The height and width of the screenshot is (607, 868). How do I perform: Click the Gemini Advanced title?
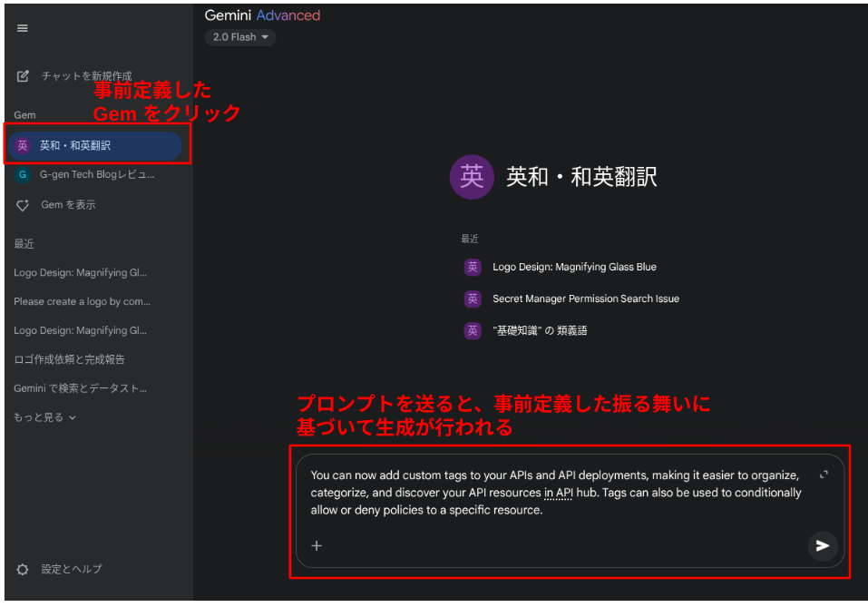pos(262,15)
